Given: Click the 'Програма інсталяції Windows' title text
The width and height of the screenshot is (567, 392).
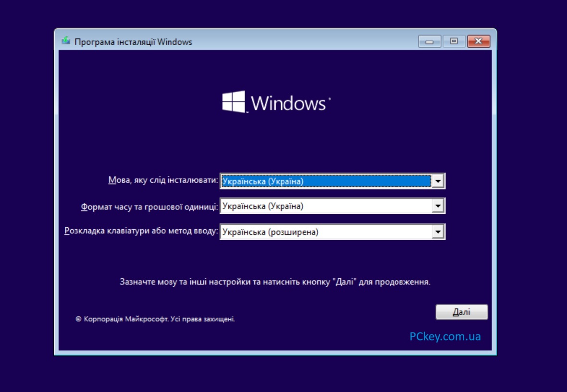Looking at the screenshot, I should pyautogui.click(x=133, y=42).
